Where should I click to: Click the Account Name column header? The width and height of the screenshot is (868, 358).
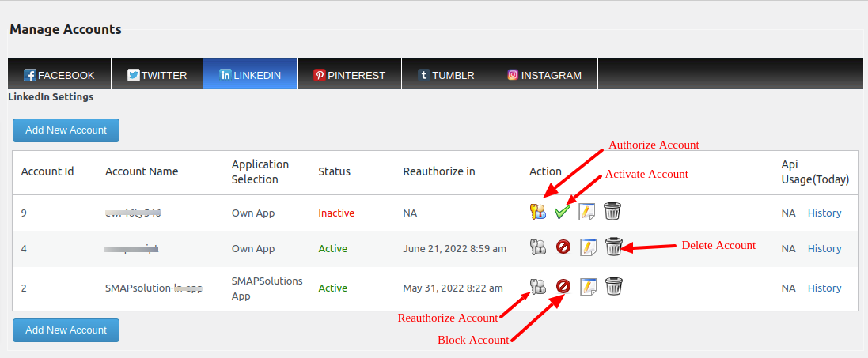tap(142, 171)
